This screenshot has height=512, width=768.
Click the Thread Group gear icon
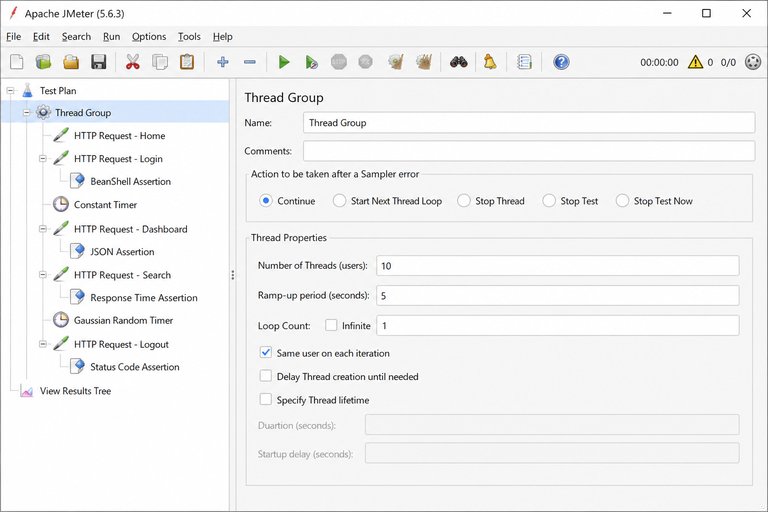pos(43,113)
